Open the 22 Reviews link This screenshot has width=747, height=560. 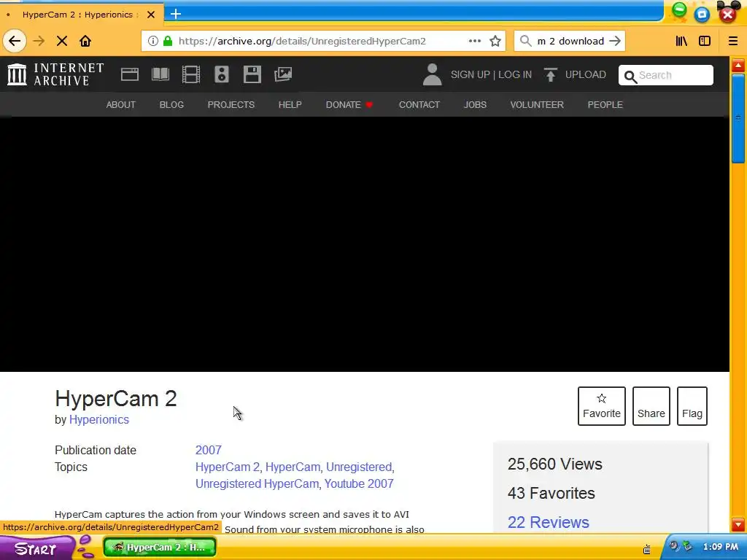point(549,522)
